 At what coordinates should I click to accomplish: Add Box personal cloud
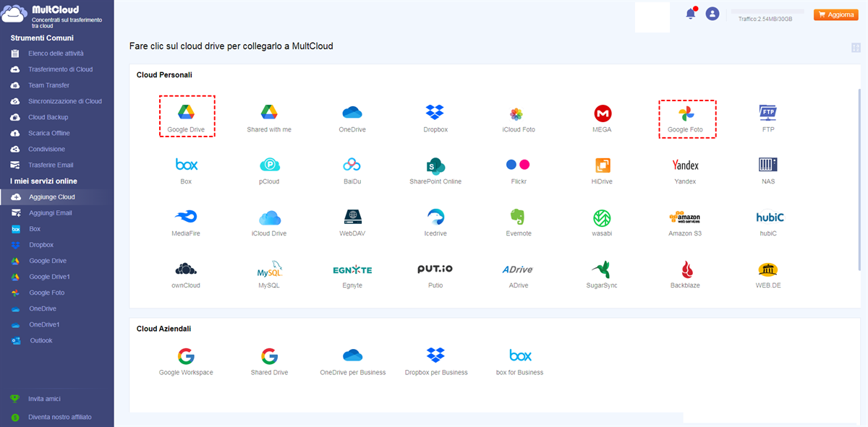[187, 165]
